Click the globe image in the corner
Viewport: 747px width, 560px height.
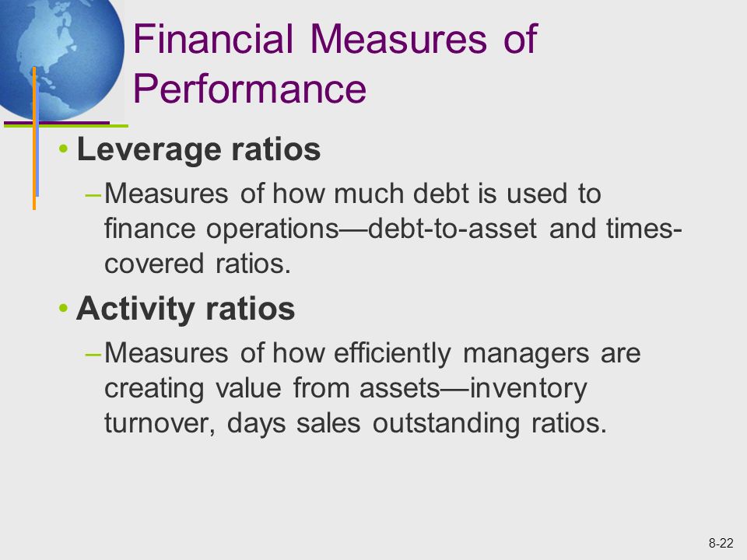point(61,60)
